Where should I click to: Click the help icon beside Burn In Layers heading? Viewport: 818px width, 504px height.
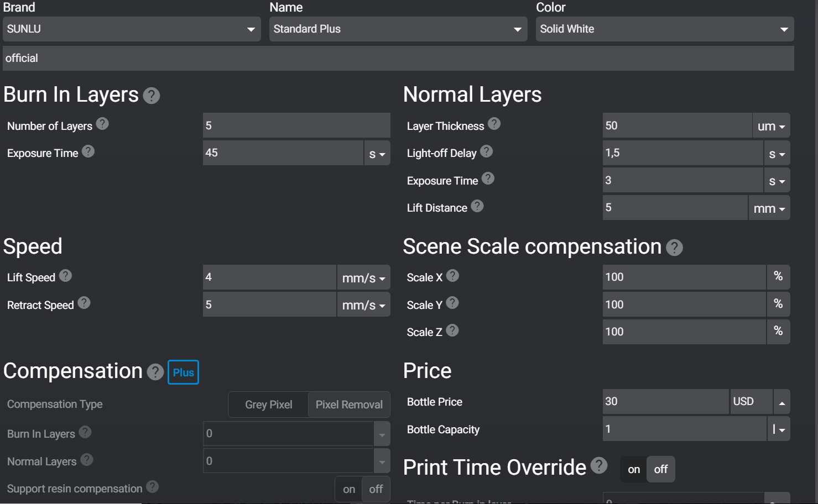(151, 96)
